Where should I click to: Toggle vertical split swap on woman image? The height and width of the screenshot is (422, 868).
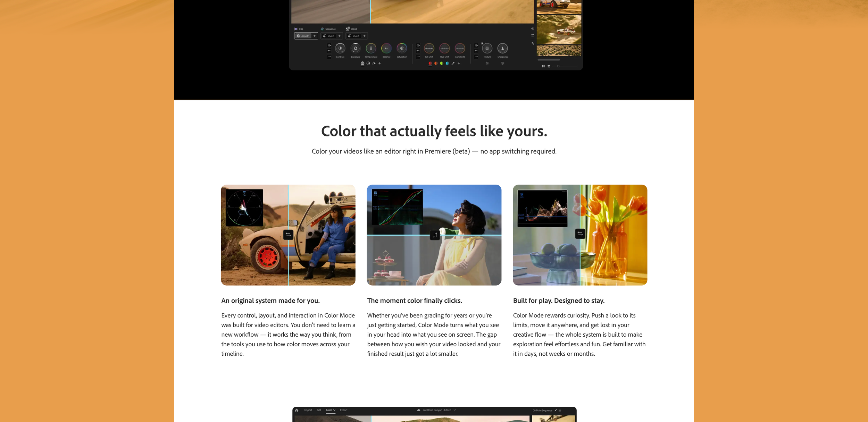(435, 235)
